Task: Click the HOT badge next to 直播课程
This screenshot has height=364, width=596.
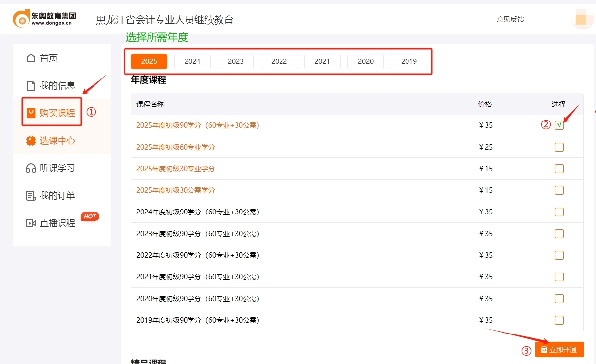Action: (90, 216)
